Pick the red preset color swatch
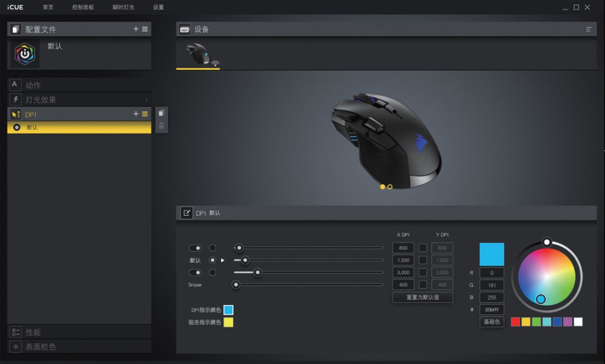This screenshot has height=364, width=605. tap(515, 322)
